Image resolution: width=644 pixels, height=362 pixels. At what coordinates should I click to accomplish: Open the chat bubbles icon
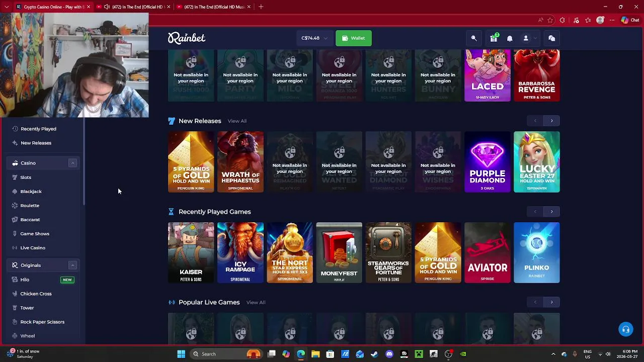click(x=551, y=38)
